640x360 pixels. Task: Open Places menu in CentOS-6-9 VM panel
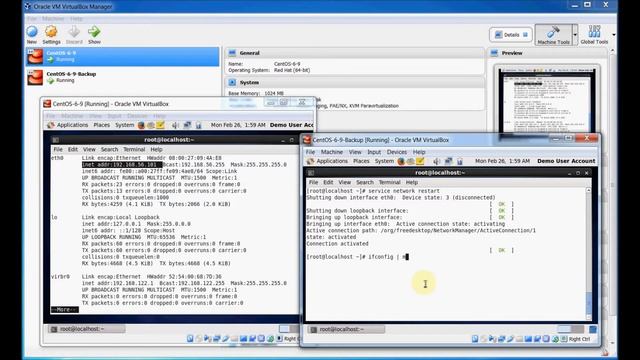pos(102,125)
